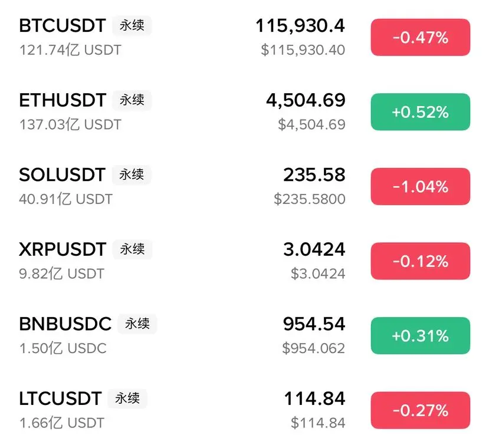The height and width of the screenshot is (448, 489).
Task: Open the LTCUSDT trading pair
Action: tap(244, 410)
